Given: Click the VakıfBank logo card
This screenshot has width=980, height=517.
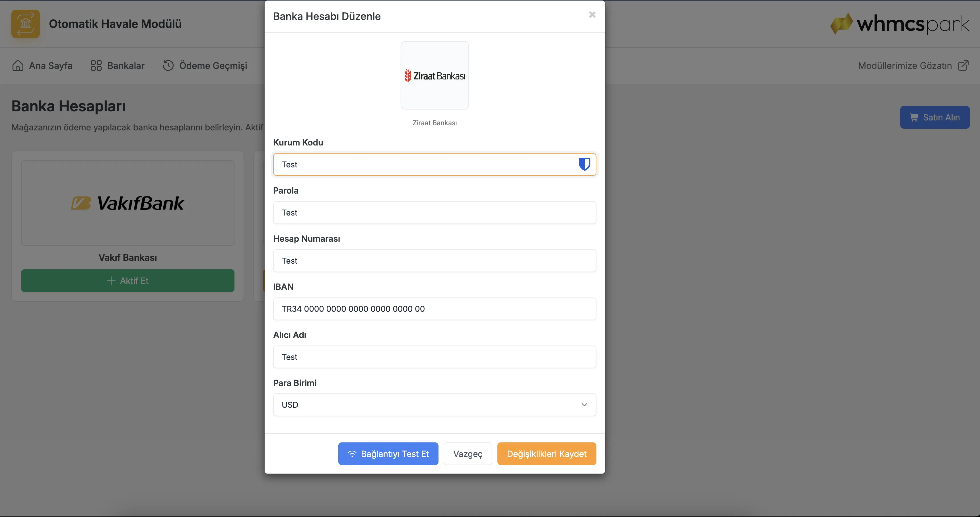Looking at the screenshot, I should pyautogui.click(x=128, y=203).
